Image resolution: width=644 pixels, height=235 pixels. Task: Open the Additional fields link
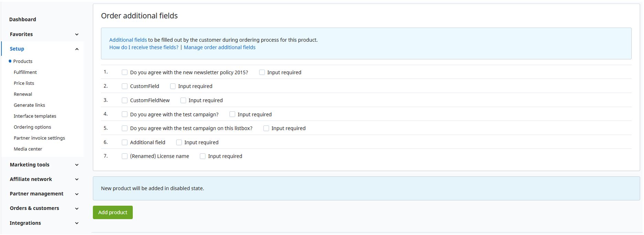pos(128,40)
